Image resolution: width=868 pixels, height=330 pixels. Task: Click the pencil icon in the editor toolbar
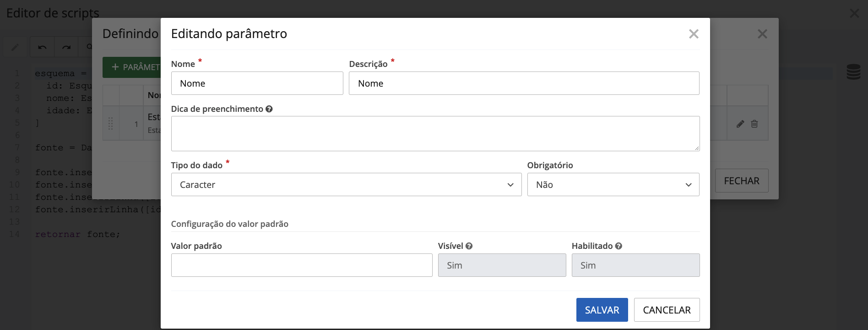(x=15, y=47)
